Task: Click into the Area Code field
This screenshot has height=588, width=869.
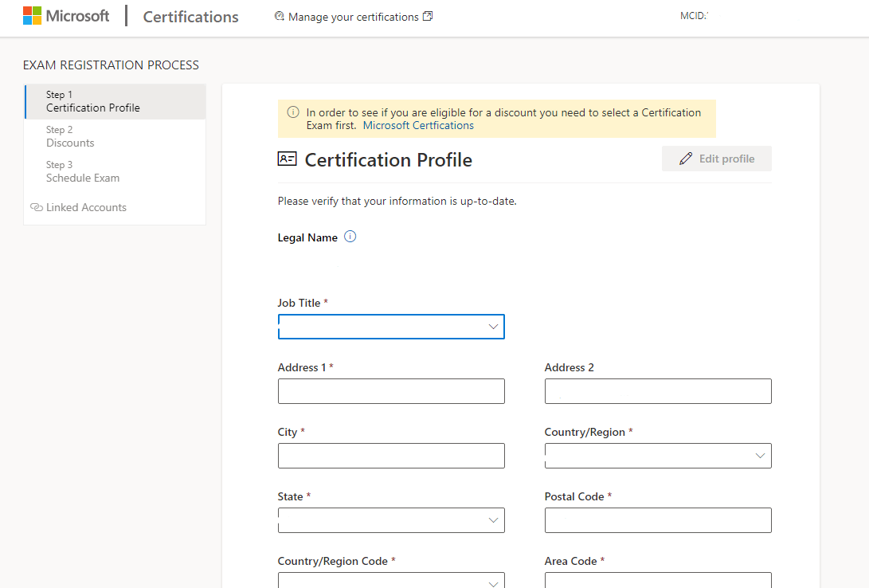Action: pos(658,580)
